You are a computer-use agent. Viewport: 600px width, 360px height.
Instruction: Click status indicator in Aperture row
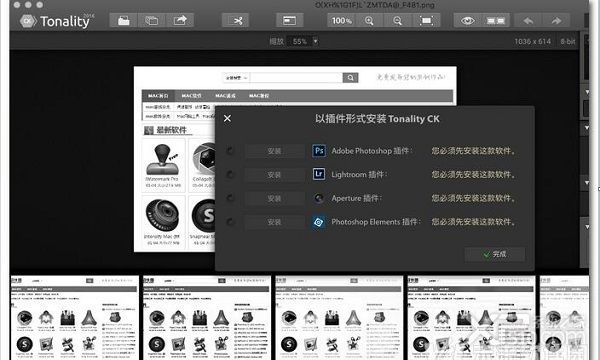(230, 198)
